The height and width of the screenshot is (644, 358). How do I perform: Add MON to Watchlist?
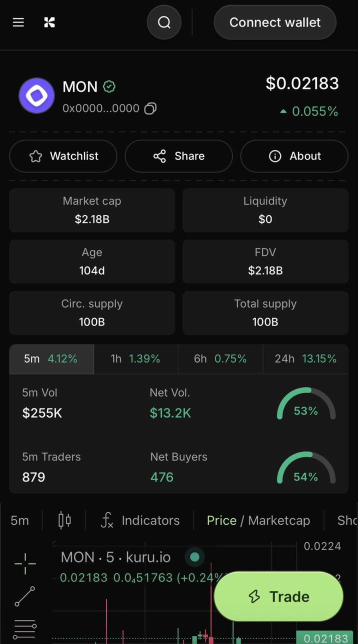click(x=63, y=156)
